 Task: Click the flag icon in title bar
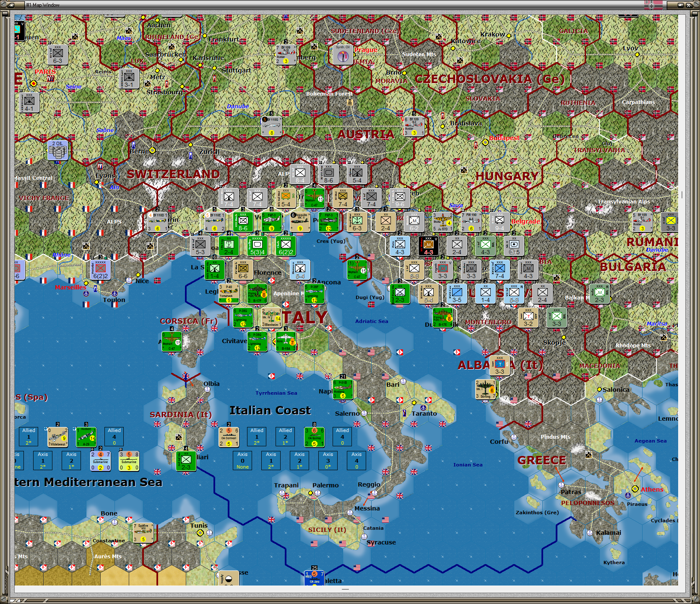653,5
